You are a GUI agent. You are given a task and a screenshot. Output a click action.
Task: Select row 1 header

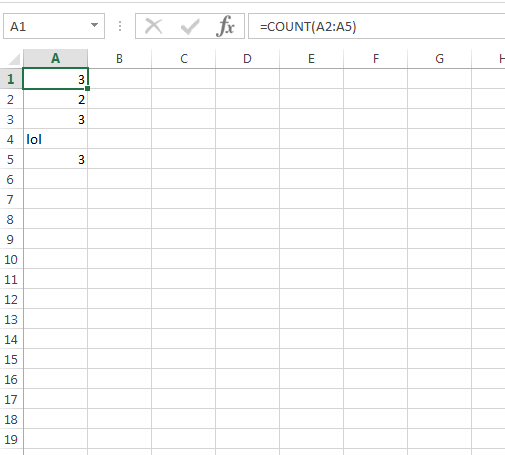coord(11,79)
